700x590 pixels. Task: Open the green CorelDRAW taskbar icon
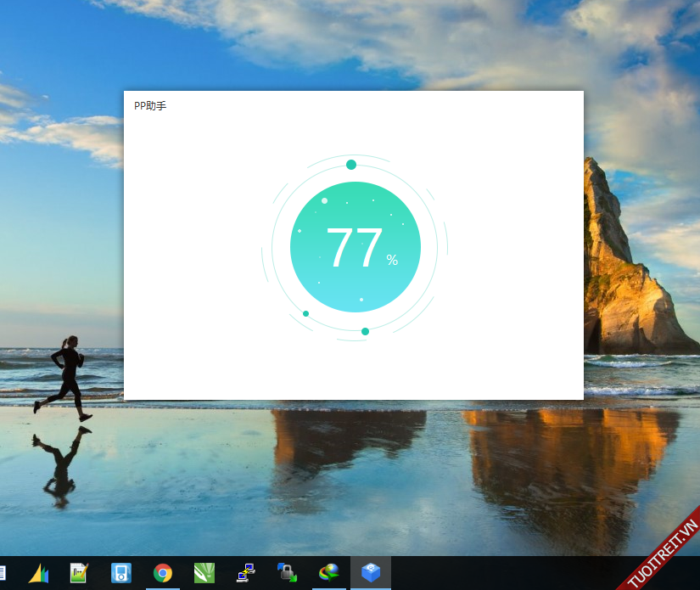pyautogui.click(x=204, y=573)
